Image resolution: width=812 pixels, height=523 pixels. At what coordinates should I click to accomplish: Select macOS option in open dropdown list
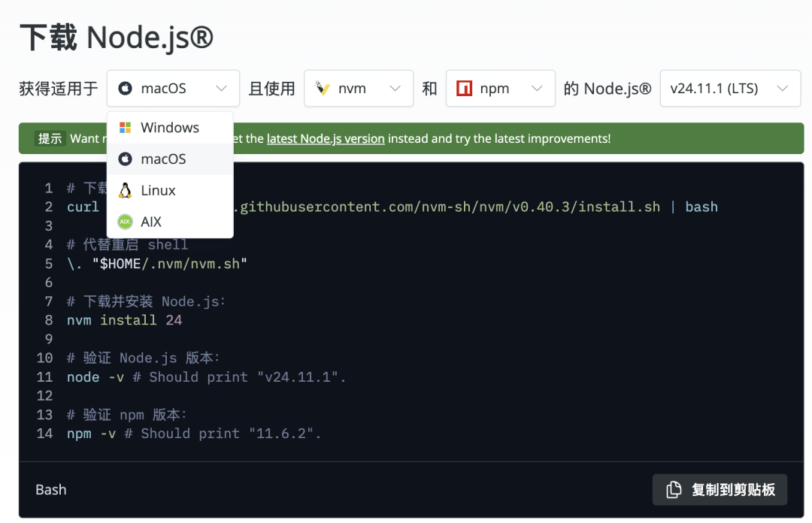(x=170, y=159)
